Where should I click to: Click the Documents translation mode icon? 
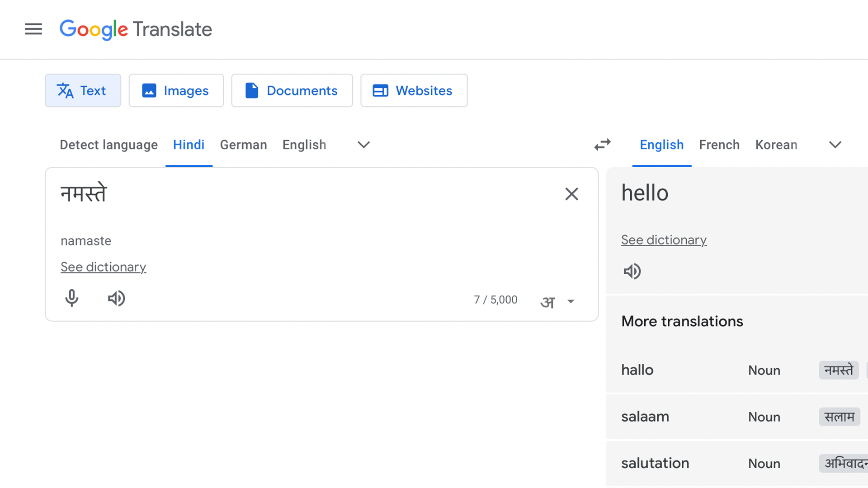pyautogui.click(x=252, y=90)
